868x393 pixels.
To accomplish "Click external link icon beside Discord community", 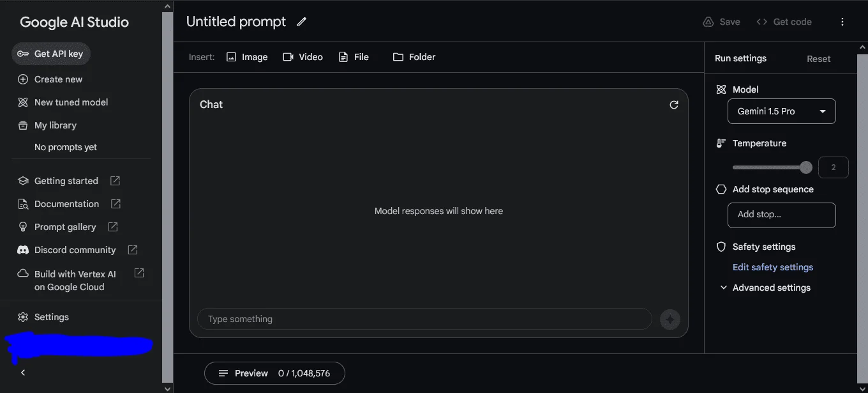I will pyautogui.click(x=133, y=250).
